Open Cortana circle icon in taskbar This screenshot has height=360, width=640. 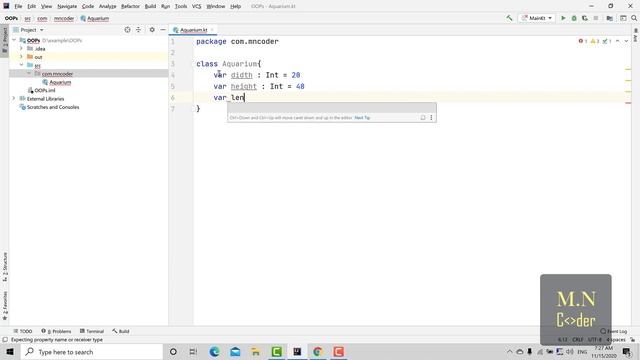tap(173, 351)
